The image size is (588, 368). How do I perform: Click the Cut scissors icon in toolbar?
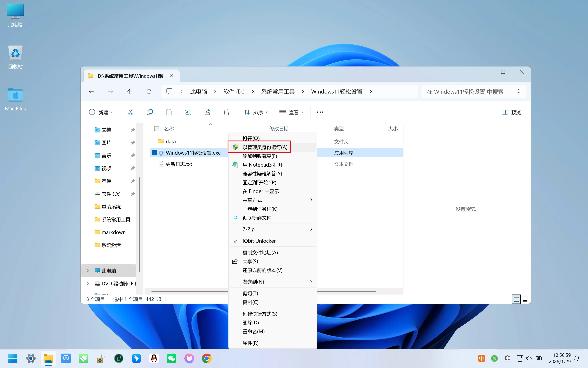(131, 112)
